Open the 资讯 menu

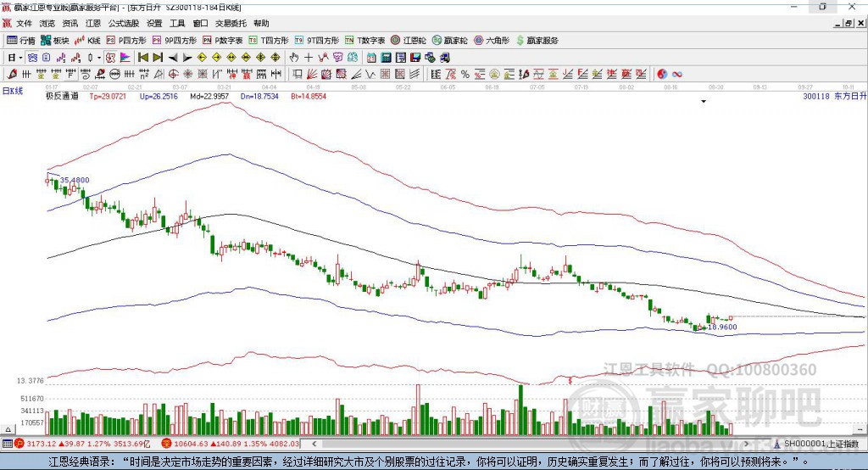70,23
